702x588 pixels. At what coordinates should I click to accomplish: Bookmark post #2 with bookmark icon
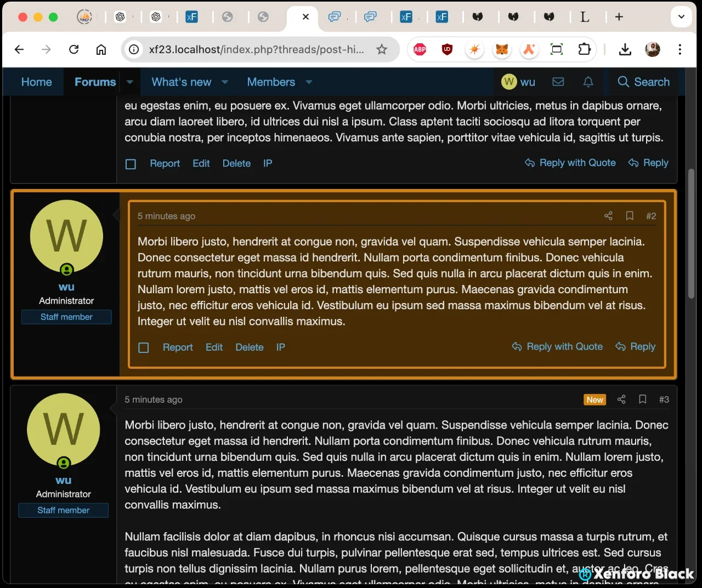click(630, 216)
